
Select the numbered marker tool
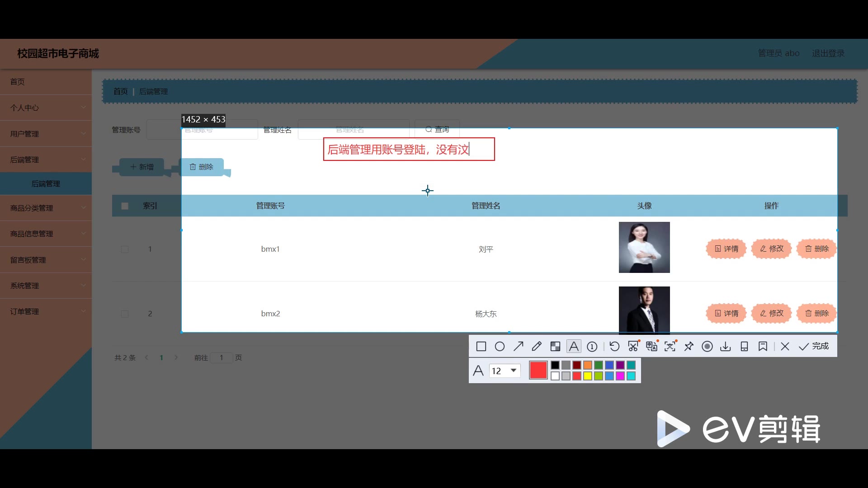coord(592,347)
